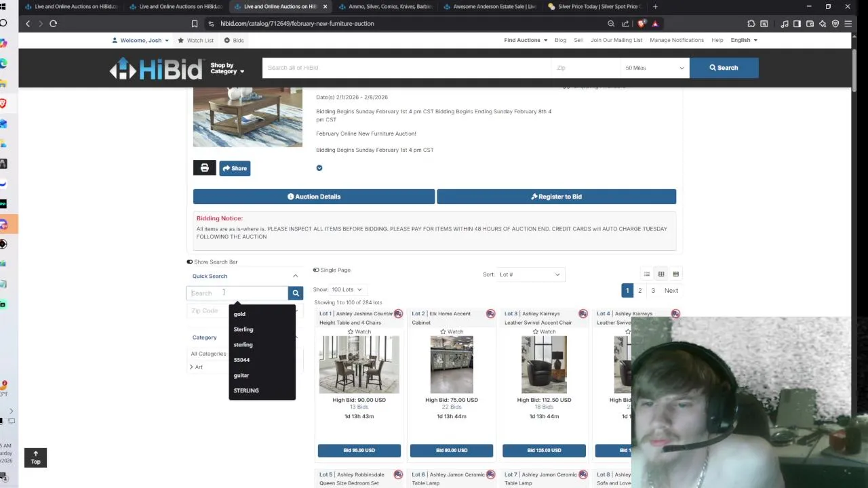Screen dimensions: 868x488
Task: Open the Brave Shields icon
Action: coord(642,24)
